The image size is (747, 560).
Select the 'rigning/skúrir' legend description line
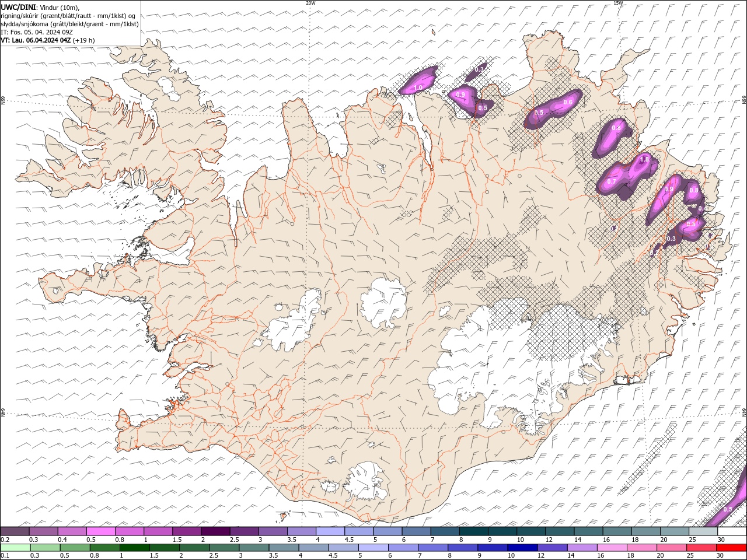[x=68, y=16]
